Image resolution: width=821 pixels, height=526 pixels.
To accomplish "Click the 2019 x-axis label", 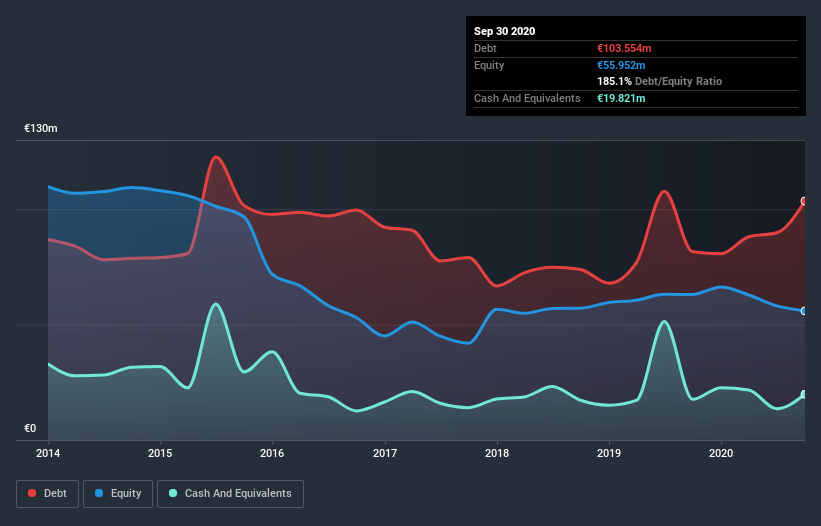I will (x=609, y=453).
